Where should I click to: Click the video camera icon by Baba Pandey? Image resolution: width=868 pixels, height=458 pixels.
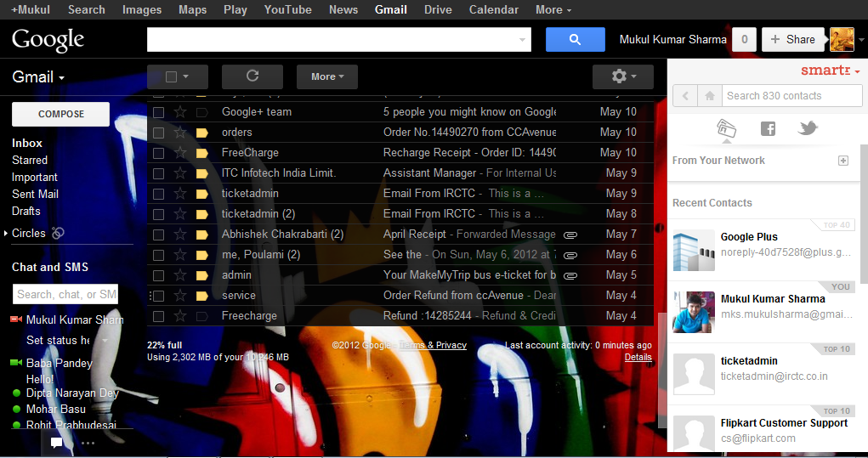[x=16, y=363]
